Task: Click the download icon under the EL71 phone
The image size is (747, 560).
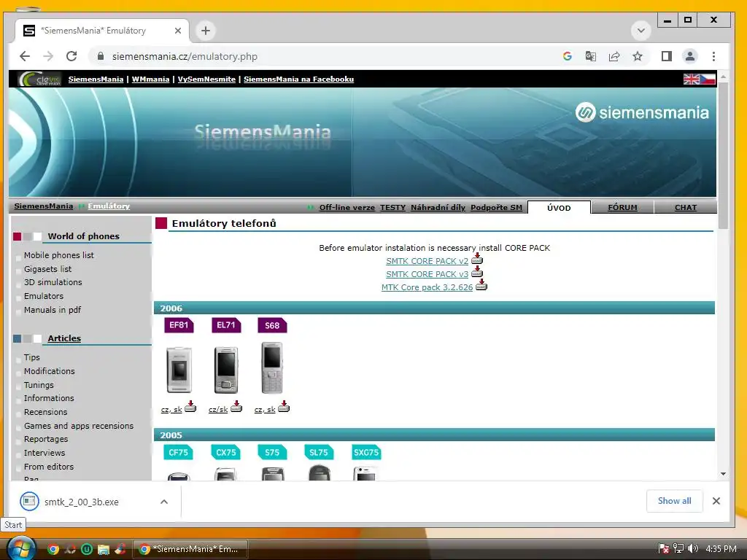Action: 236,406
